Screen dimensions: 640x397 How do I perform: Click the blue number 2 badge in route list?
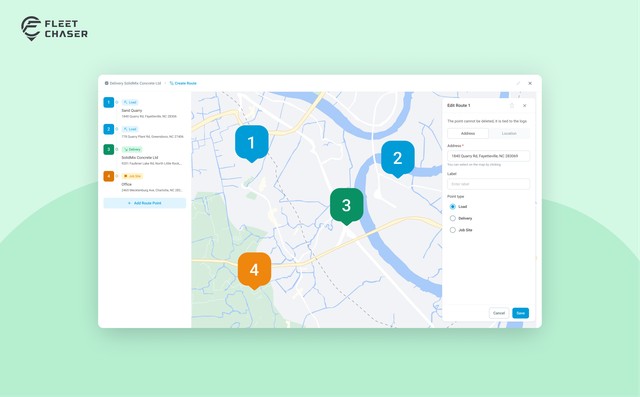click(x=109, y=129)
